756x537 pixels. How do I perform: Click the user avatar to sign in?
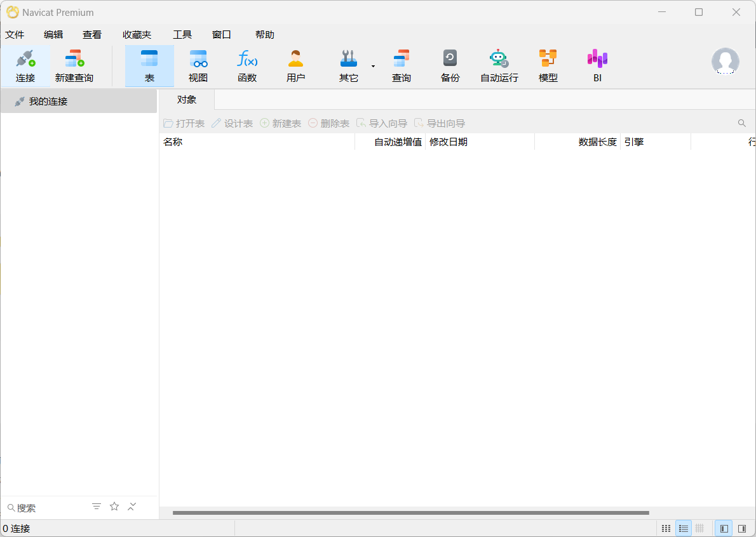click(725, 62)
